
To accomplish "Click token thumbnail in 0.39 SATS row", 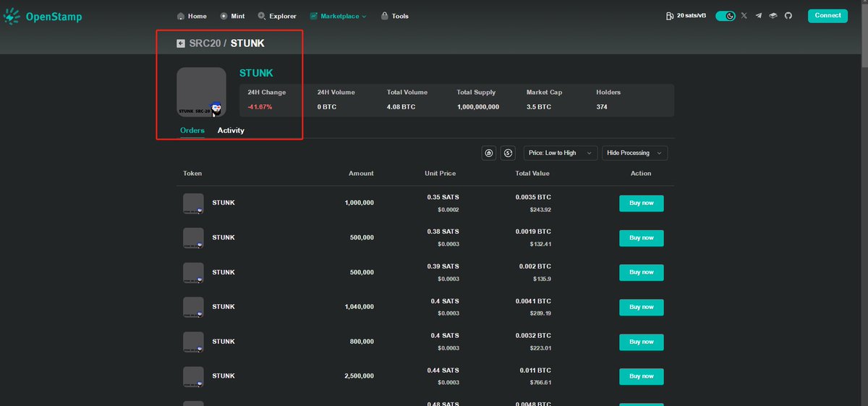I will 193,273.
